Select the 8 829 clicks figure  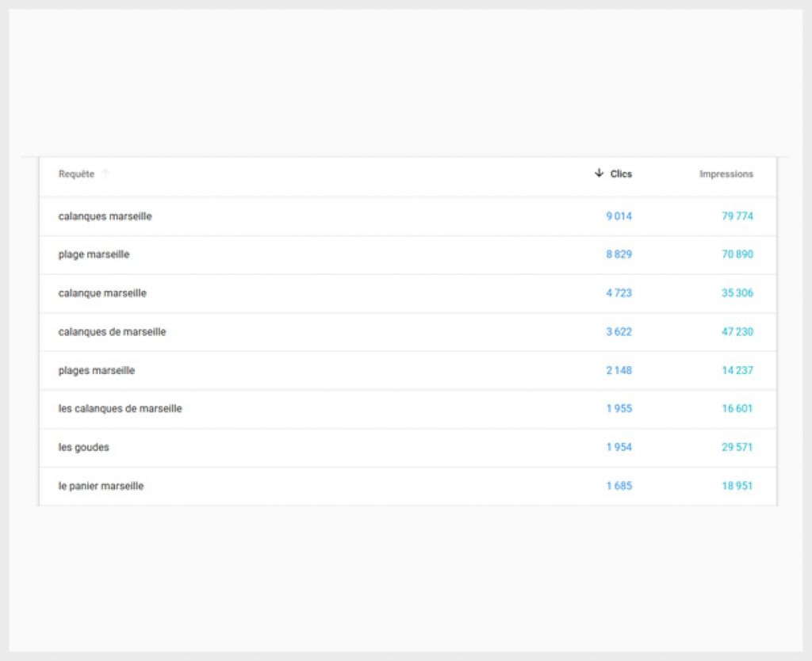pyautogui.click(x=619, y=254)
